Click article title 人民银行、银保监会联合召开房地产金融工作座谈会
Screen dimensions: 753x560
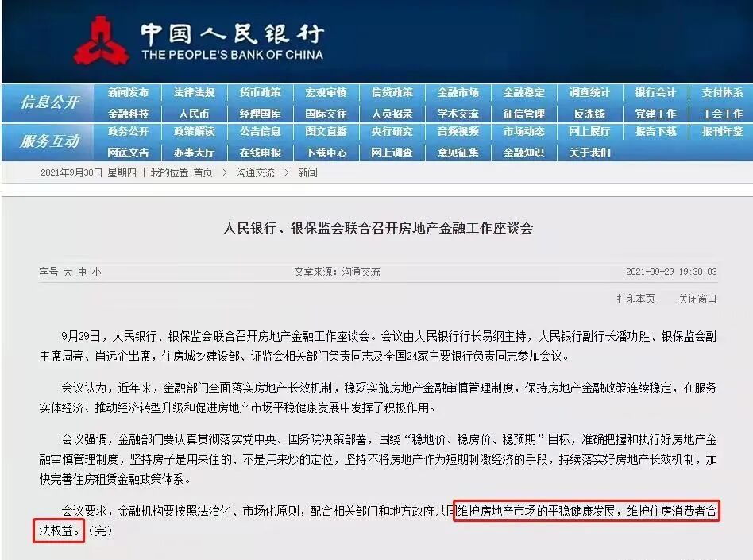point(378,228)
